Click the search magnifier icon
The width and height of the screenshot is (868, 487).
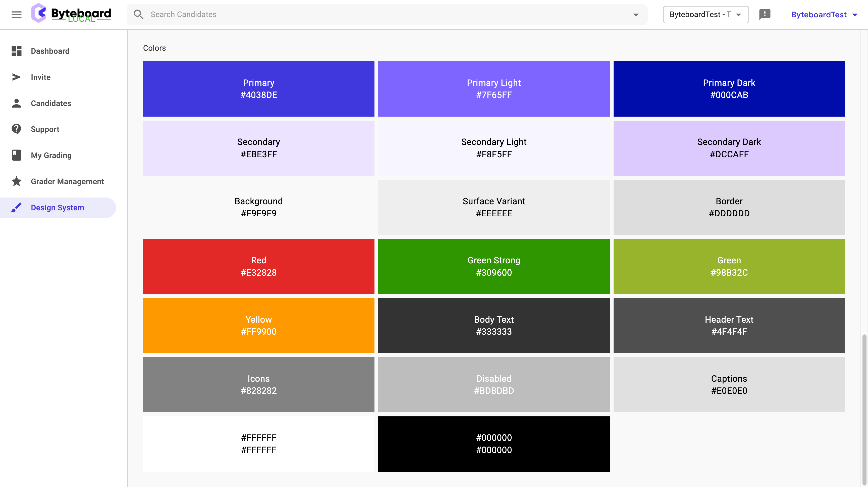[138, 15]
